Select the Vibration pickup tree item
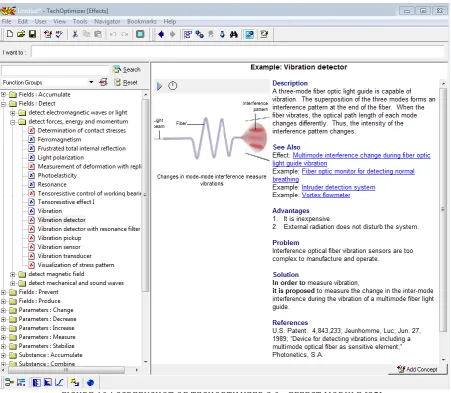This screenshot has width=451, height=393. point(59,238)
